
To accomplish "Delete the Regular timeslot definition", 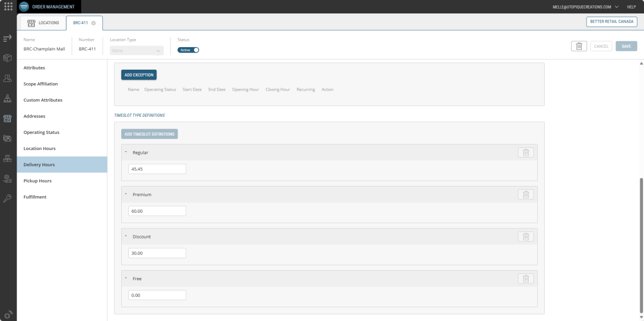I will click(x=525, y=153).
